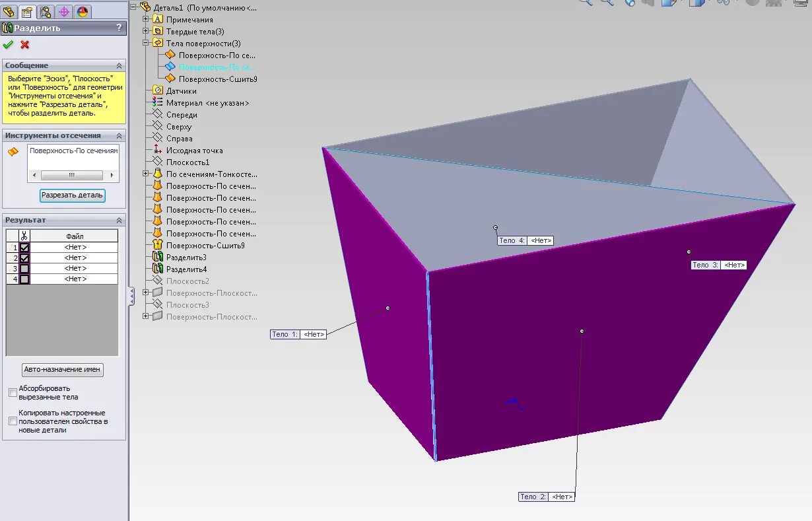Image resolution: width=812 pixels, height=521 pixels.
Task: Collapse the Тела поверхности(3) tree node
Action: 144,42
